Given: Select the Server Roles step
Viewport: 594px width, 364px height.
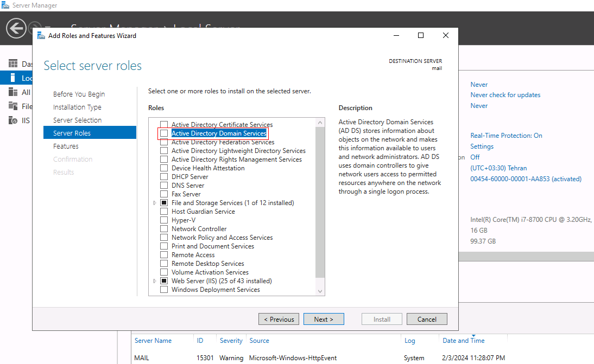Looking at the screenshot, I should click(x=90, y=133).
